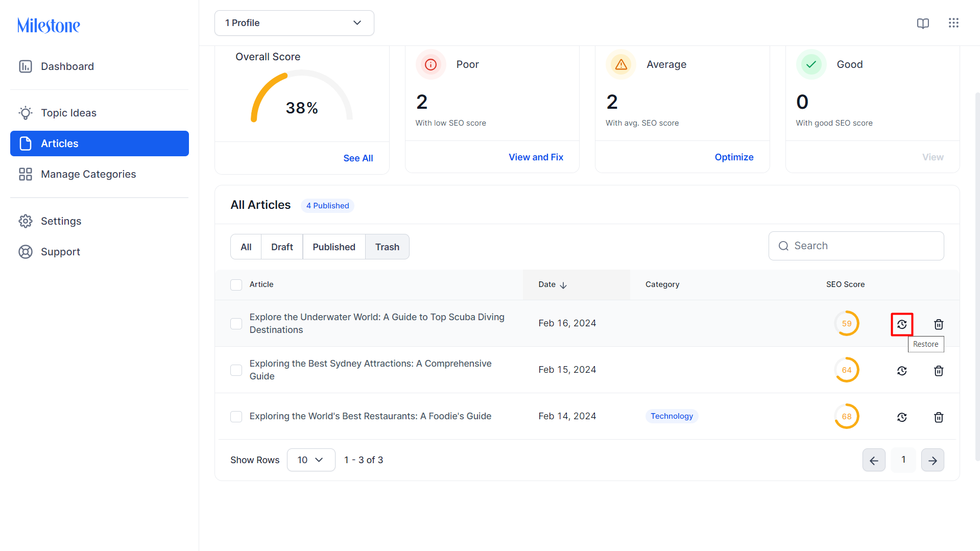Click the Support lifebuoy icon
Screen dimensions: 980x551
point(26,252)
